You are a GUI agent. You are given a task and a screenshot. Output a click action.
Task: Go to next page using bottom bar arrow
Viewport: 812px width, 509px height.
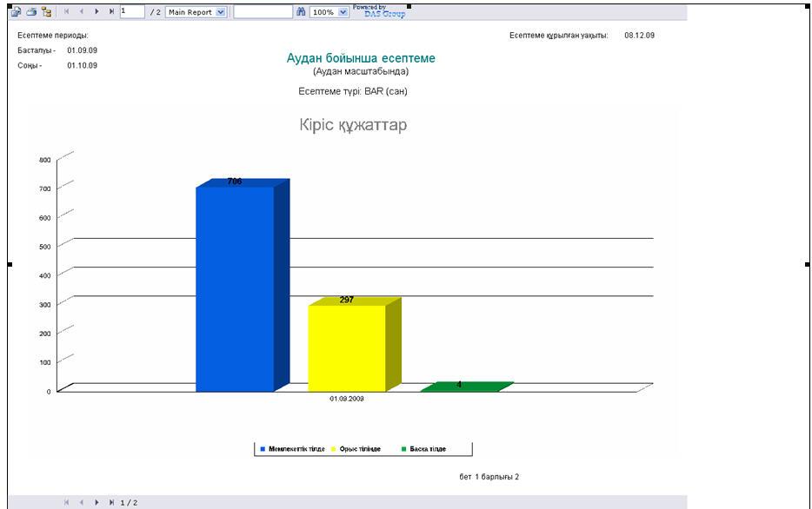pyautogui.click(x=97, y=502)
